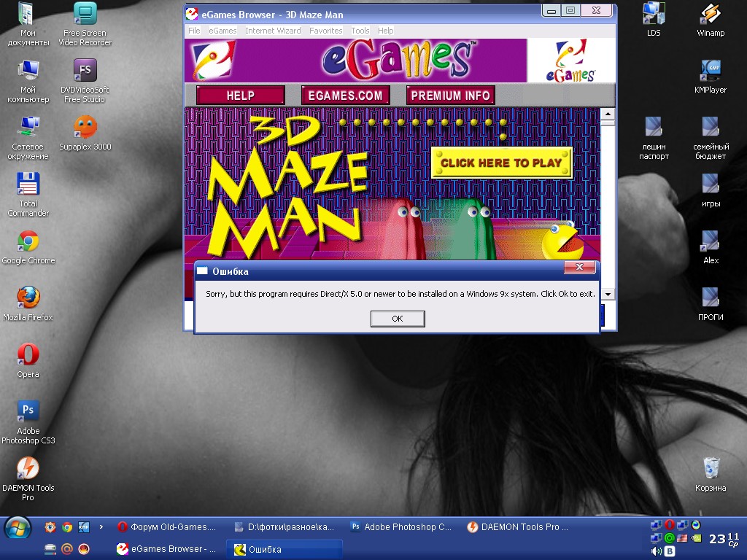Click the US flag language tray icon
The image size is (747, 560).
point(682,538)
